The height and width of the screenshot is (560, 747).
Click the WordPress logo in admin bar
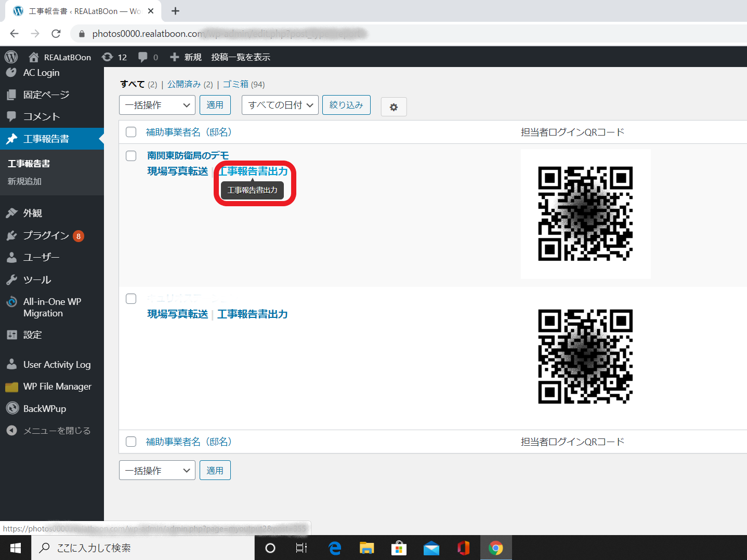(x=11, y=57)
